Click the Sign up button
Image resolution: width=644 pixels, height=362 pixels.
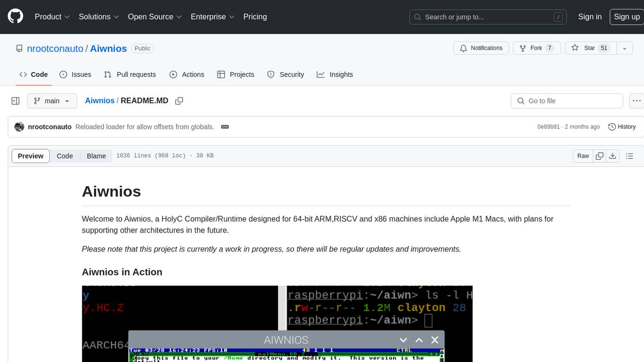coord(626,17)
